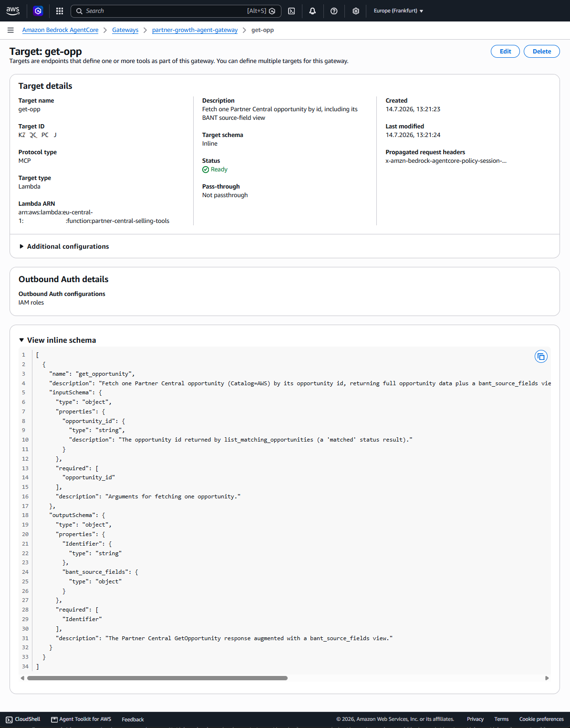Launch CloudShell from the top bar icon

(291, 11)
